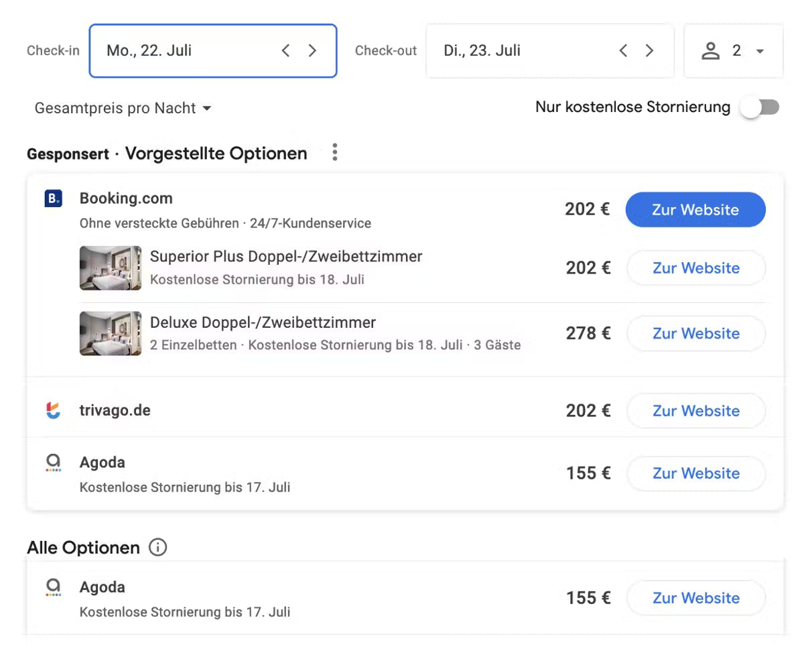The height and width of the screenshot is (665, 812).
Task: Click the Agoda logo in sponsored options
Action: click(x=54, y=462)
